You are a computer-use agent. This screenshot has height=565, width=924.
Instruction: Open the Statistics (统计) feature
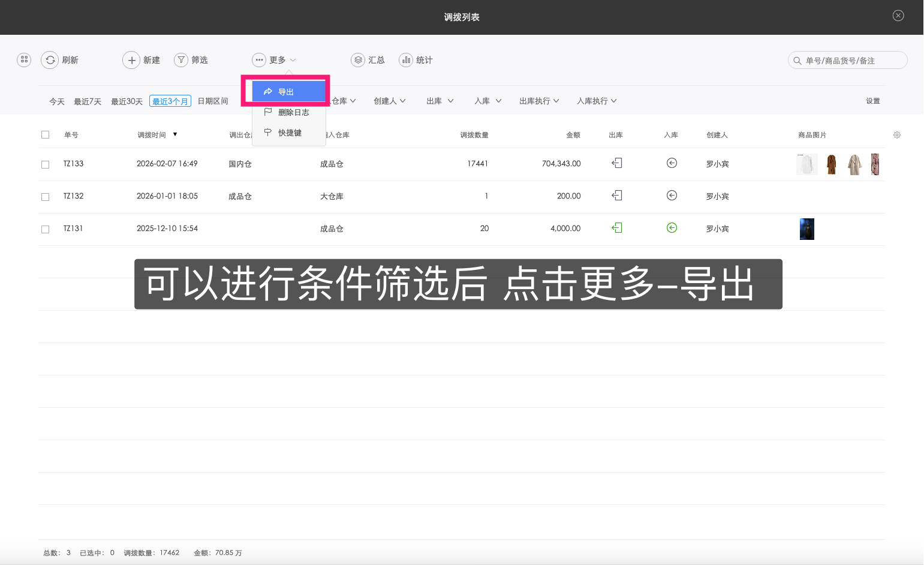(416, 60)
